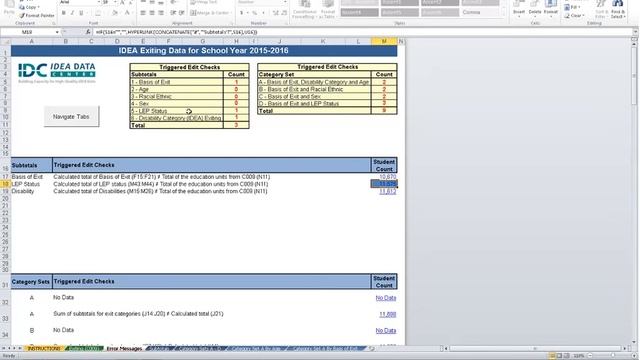Click the Copy button in Clipboard
This screenshot has height=360, width=640.
tap(29, 7)
